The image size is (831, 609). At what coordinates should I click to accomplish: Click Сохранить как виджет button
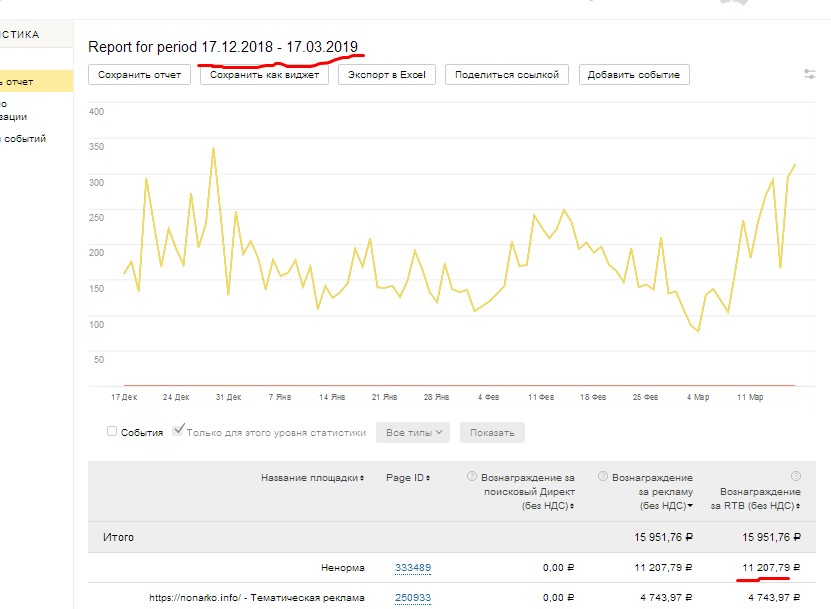[x=264, y=75]
